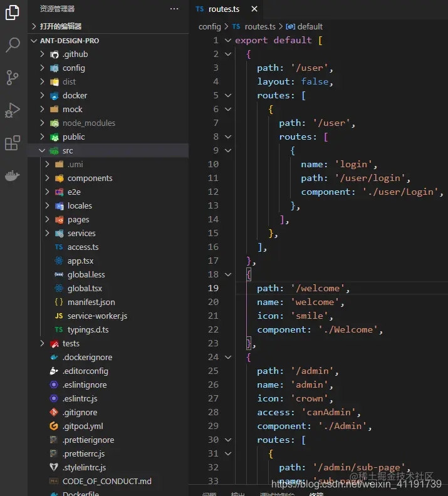
Task: Click the public folder icon
Action: point(55,137)
